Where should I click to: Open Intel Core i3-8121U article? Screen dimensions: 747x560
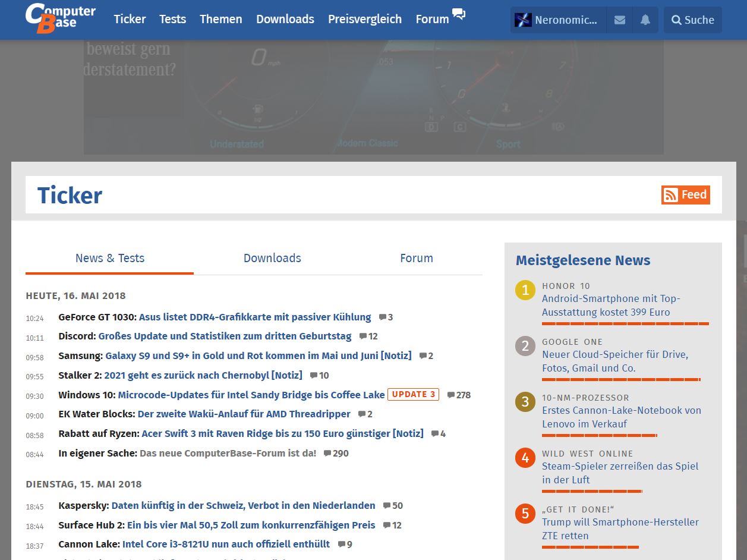click(226, 545)
